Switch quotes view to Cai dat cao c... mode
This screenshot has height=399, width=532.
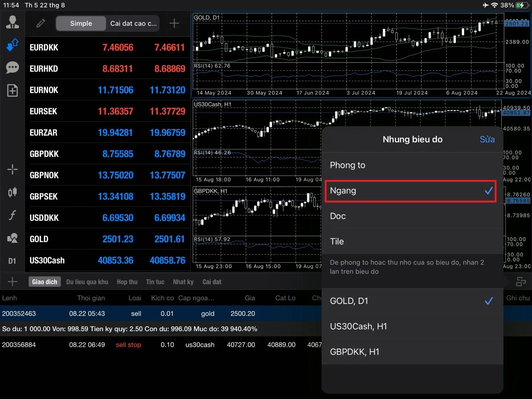(x=133, y=23)
